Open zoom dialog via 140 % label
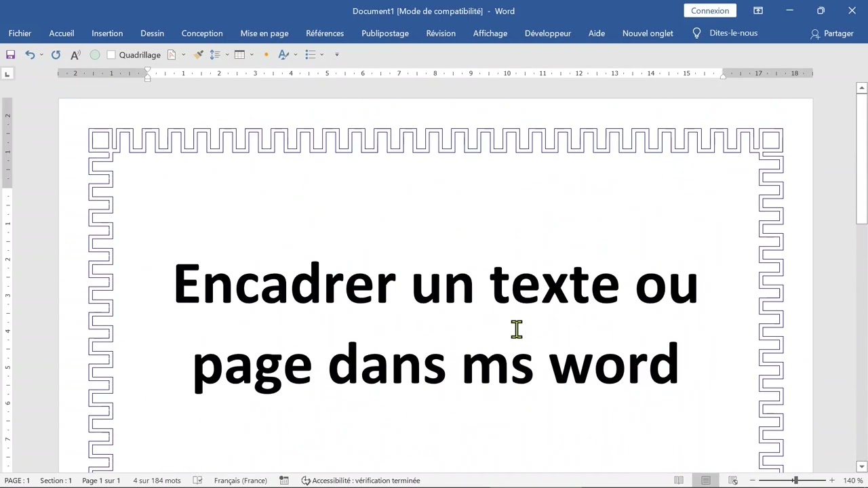 (x=853, y=481)
